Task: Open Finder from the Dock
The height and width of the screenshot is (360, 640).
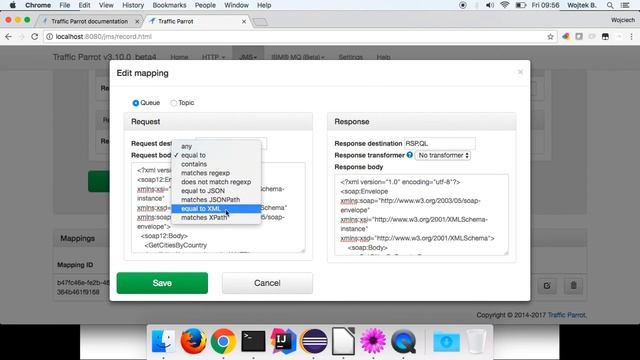Action: [163, 341]
